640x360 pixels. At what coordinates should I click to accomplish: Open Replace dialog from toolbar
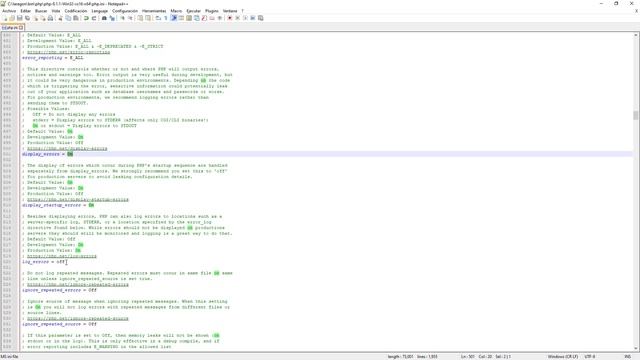(112, 18)
